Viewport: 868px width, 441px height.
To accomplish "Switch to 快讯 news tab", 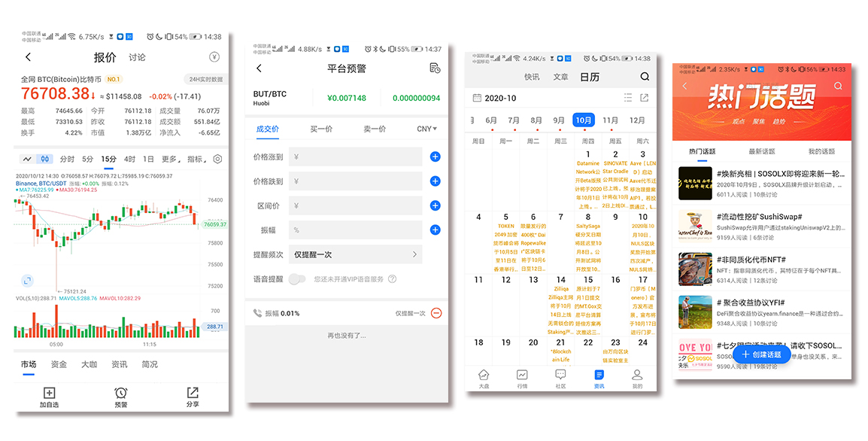I will coord(532,77).
